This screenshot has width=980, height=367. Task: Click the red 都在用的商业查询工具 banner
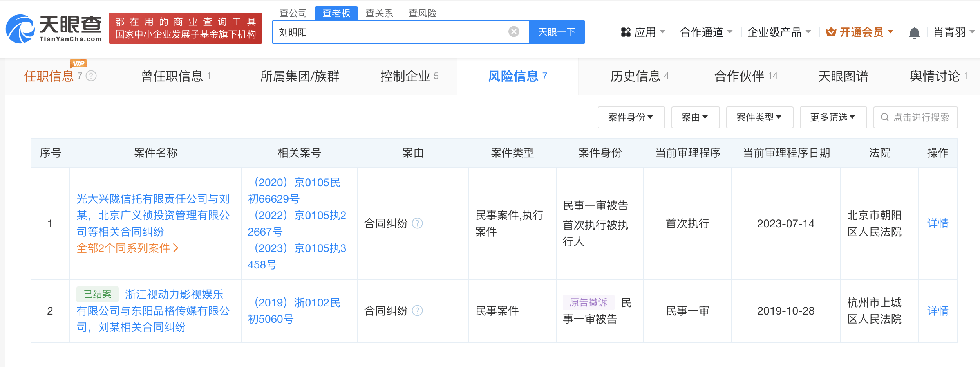(x=186, y=28)
